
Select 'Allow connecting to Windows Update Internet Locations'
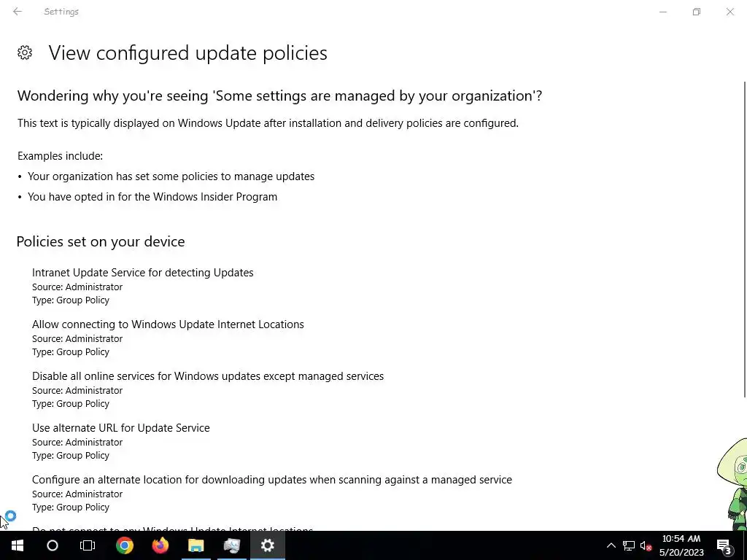(x=168, y=324)
